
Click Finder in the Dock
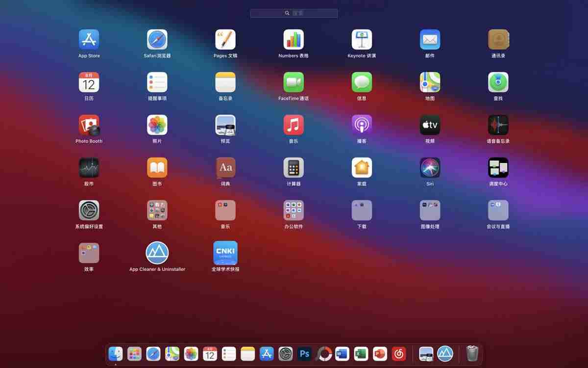pos(116,354)
